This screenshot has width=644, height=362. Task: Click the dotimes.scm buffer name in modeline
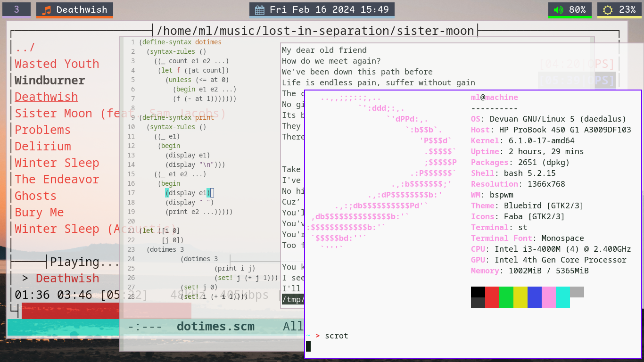215,327
